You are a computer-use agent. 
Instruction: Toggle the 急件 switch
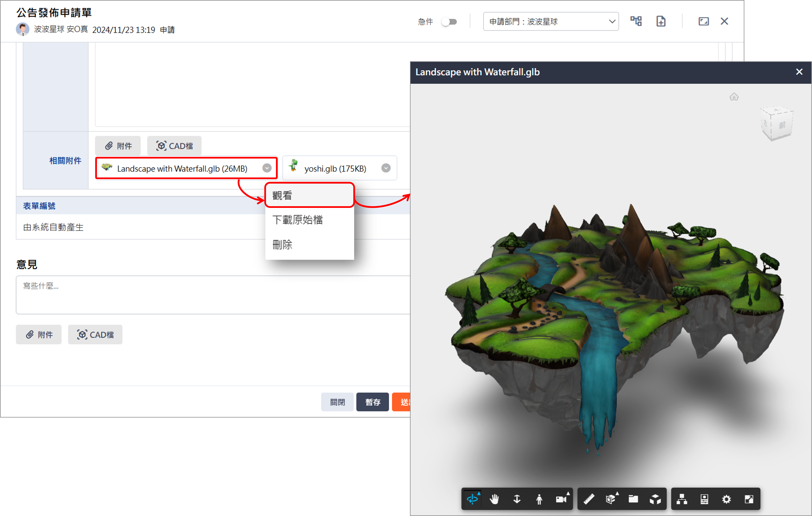click(449, 22)
